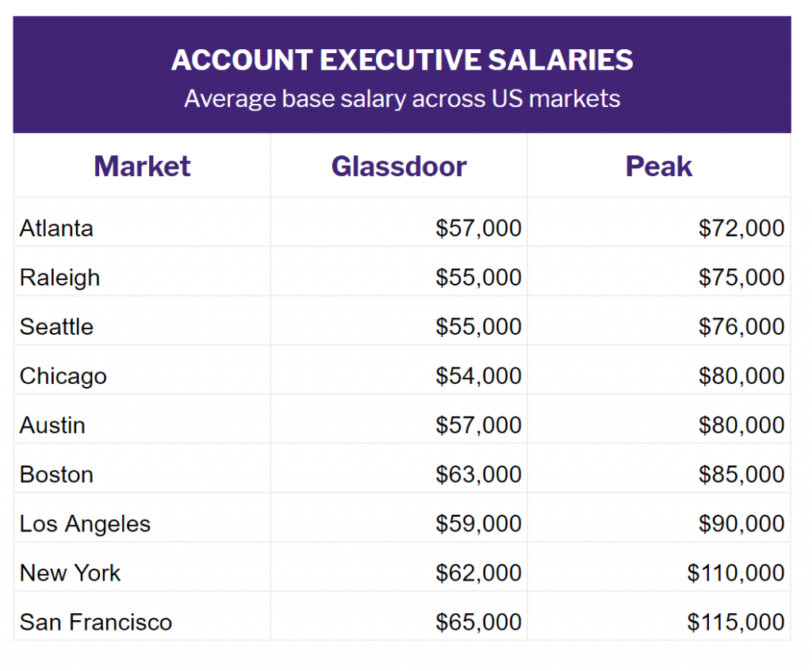Click the Austin row label
Image resolution: width=812 pixels, height=671 pixels.
pos(52,425)
